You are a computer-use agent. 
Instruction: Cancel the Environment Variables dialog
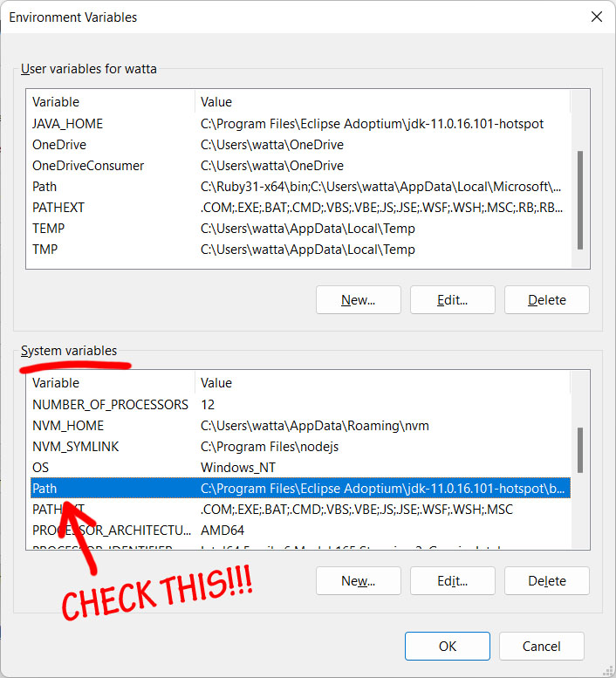[541, 647]
